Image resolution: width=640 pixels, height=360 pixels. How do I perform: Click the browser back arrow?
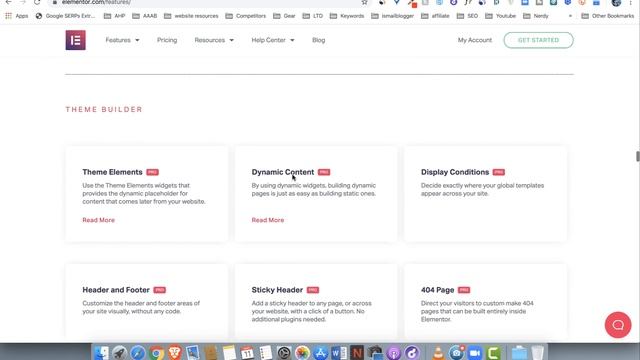click(9, 2)
